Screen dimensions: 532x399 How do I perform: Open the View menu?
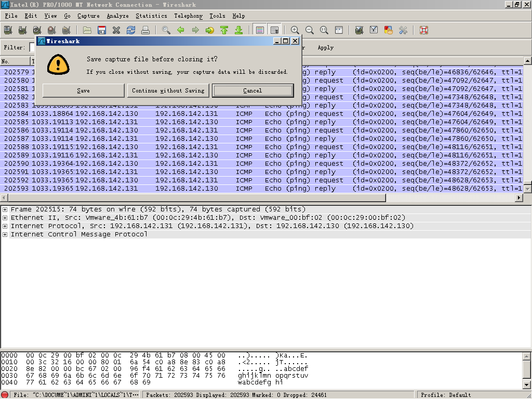(50, 16)
